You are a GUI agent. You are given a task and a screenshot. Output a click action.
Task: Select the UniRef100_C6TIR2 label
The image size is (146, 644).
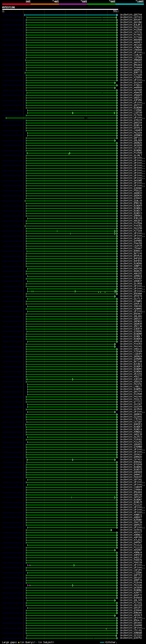(x=131, y=148)
